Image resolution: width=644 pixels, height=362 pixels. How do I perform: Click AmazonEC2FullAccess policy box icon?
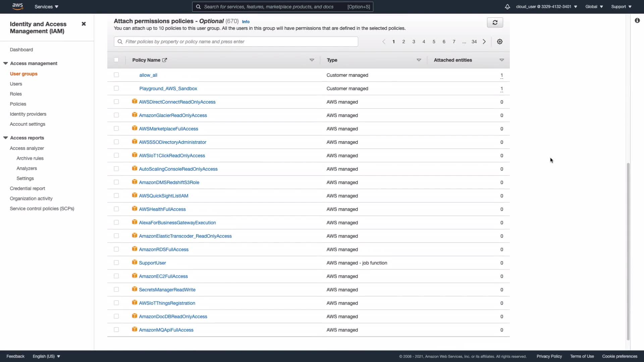click(135, 276)
